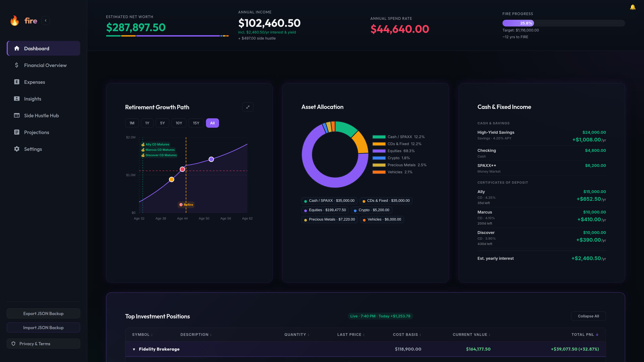Sort table by Quantity column
Viewport: 644px width, 362px height.
297,335
